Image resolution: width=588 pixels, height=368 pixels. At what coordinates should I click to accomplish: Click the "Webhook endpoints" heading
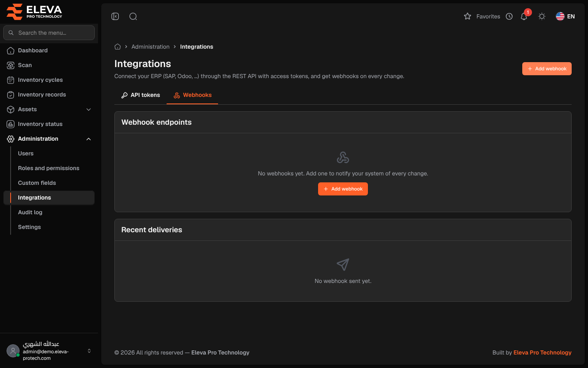[156, 122]
